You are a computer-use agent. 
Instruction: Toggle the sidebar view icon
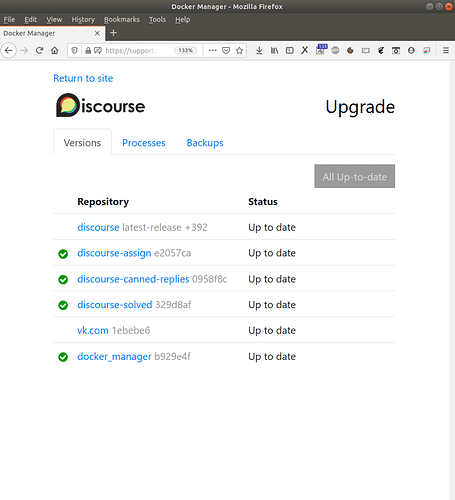pyautogui.click(x=290, y=51)
